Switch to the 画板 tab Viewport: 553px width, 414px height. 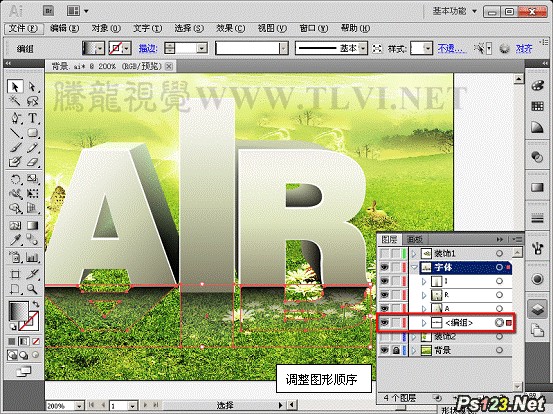tap(414, 239)
